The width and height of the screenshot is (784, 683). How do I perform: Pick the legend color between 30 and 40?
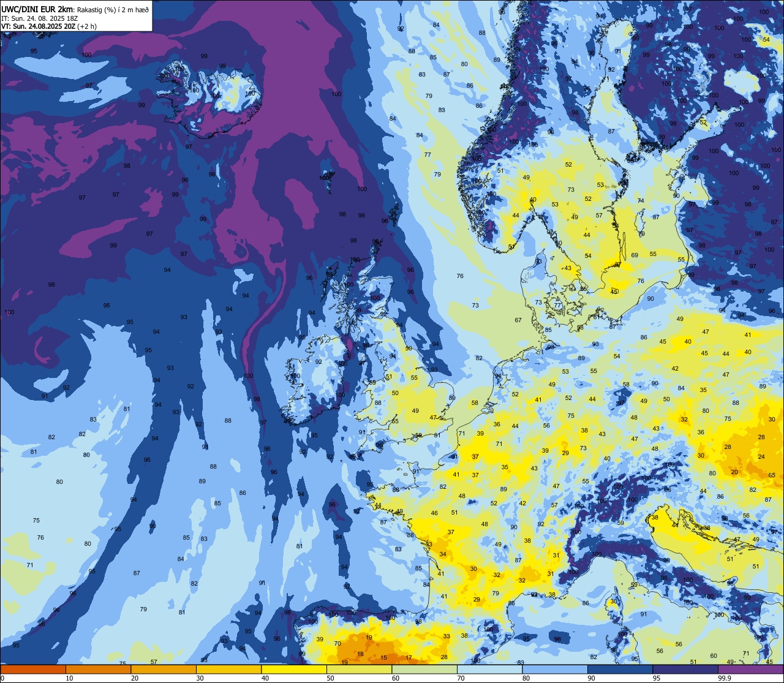[x=228, y=669]
